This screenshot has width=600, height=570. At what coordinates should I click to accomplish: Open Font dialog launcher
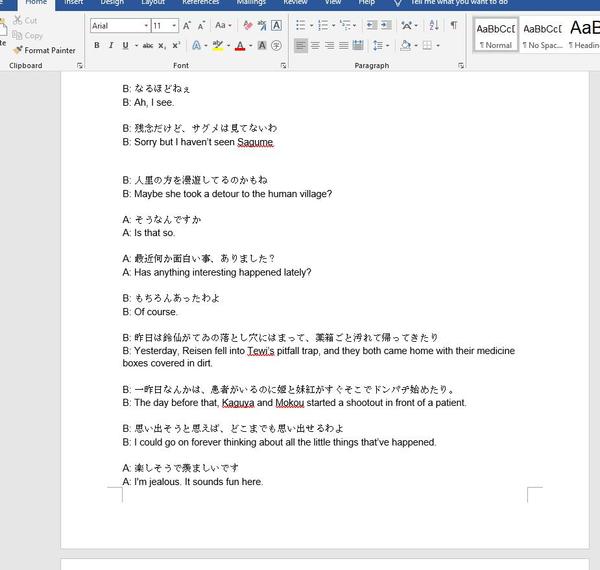pos(283,66)
